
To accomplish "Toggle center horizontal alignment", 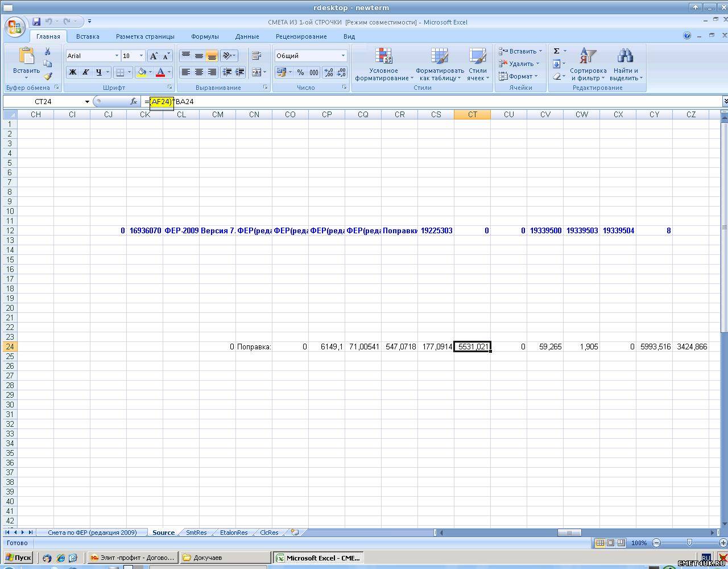I will pos(199,72).
